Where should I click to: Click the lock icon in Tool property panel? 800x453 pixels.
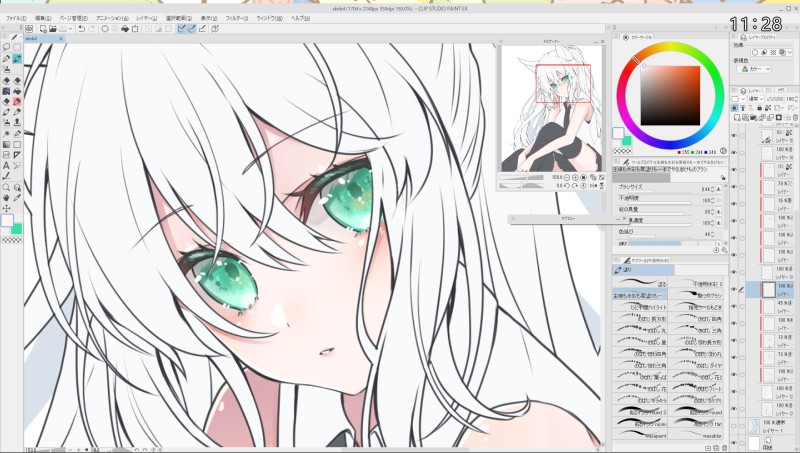coord(723,178)
